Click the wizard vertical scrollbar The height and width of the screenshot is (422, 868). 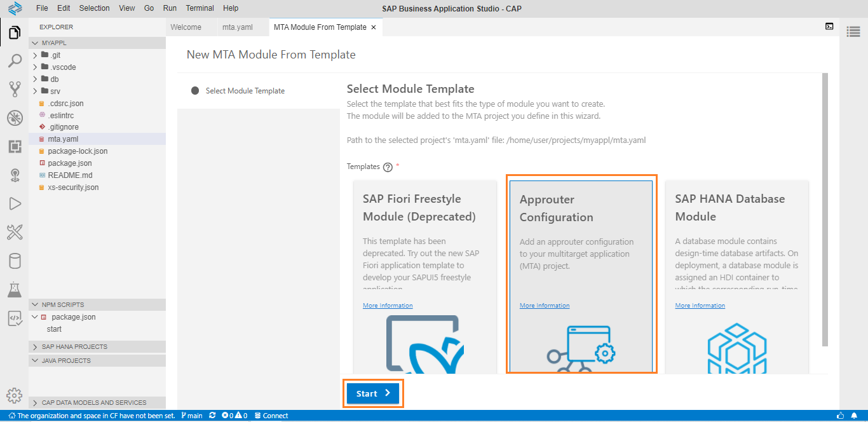tap(825, 210)
